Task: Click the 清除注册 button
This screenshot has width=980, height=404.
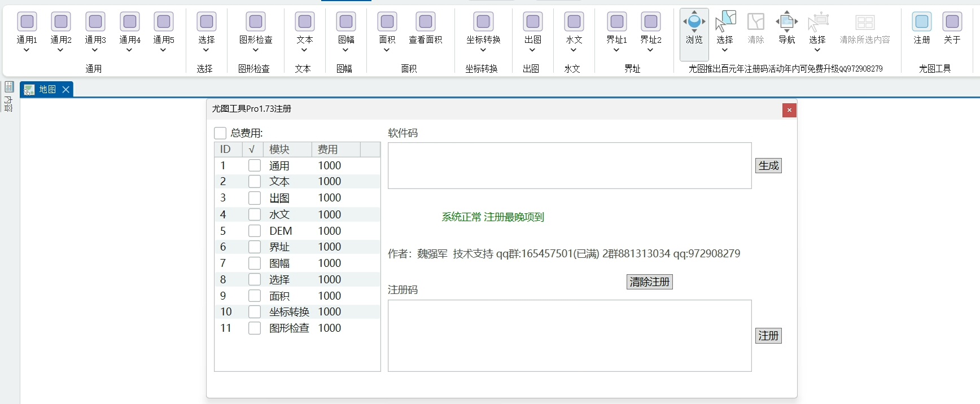Action: click(x=649, y=282)
